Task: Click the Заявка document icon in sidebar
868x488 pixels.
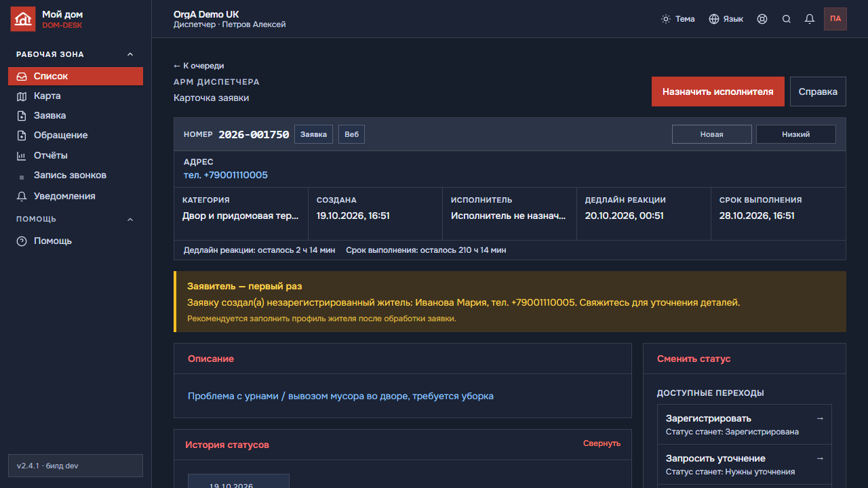Action: (22, 116)
